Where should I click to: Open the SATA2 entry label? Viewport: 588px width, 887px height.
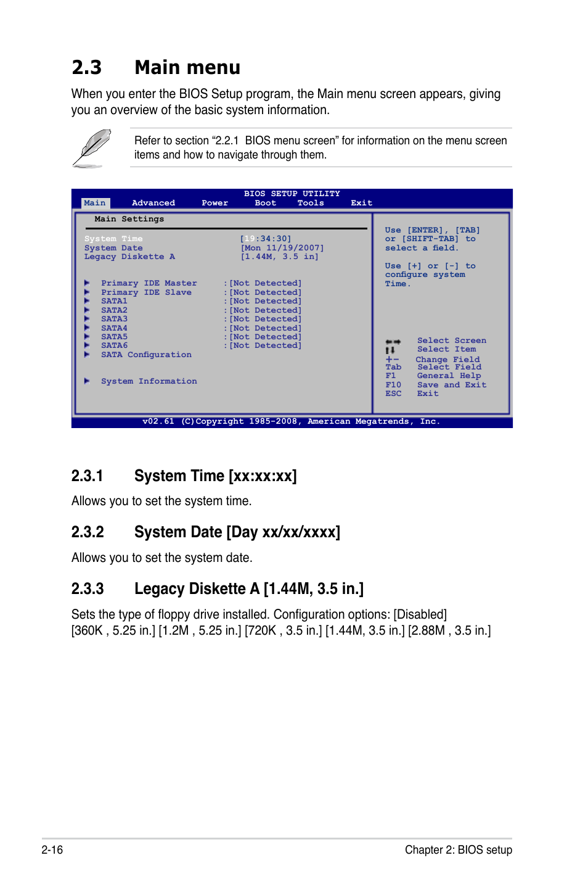(114, 310)
